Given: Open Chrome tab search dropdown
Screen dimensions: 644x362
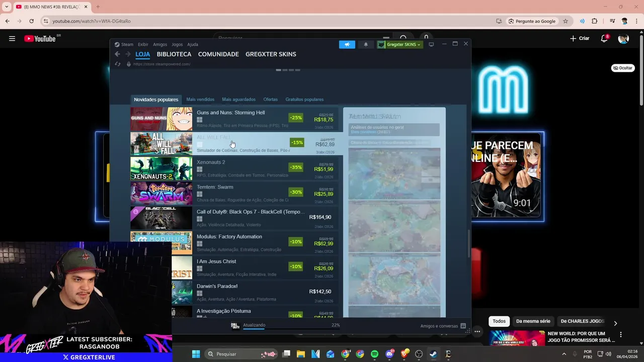Looking at the screenshot, I should (x=7, y=7).
